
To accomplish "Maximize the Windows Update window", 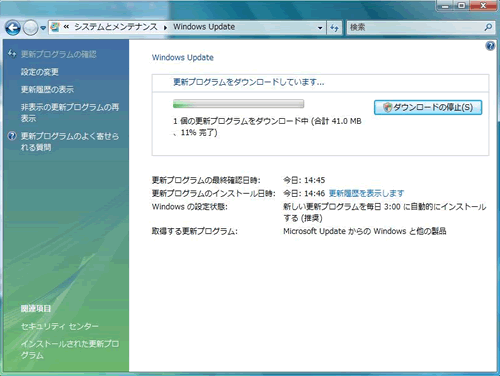I will coord(461,6).
